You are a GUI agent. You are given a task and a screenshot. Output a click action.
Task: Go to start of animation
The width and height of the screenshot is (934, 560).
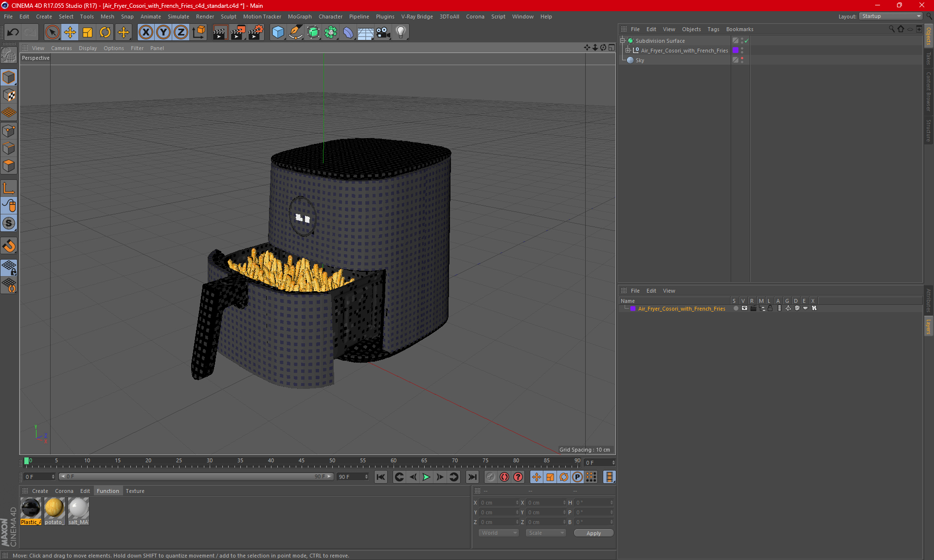coord(381,477)
